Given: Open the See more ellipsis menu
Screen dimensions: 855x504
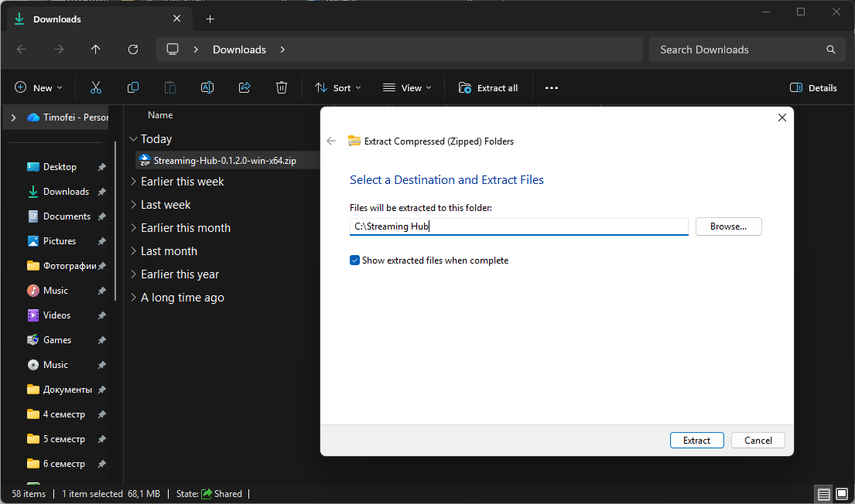Looking at the screenshot, I should 551,87.
